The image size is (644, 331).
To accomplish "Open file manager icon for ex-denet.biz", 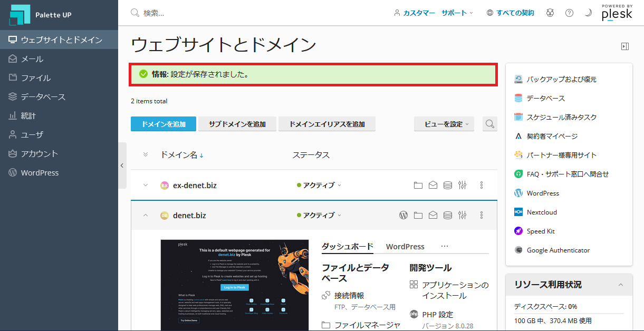I will (418, 186).
